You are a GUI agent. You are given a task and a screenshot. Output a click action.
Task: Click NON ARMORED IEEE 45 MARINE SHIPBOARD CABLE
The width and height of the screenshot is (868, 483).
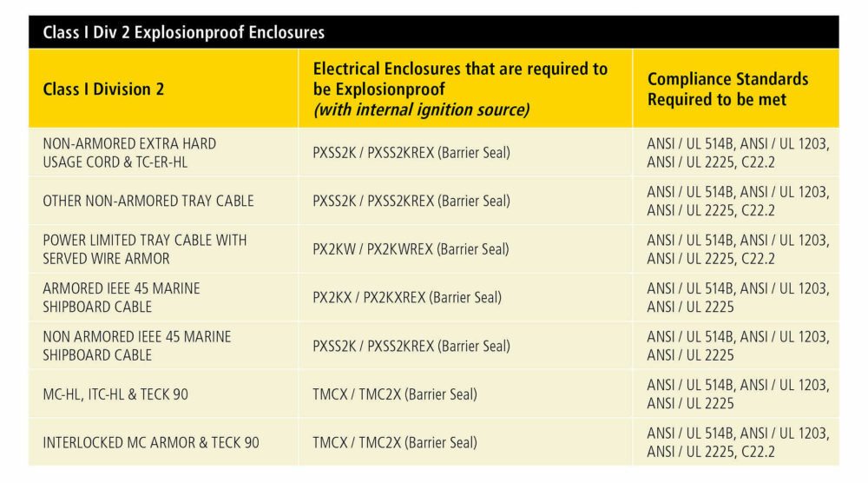pos(137,346)
